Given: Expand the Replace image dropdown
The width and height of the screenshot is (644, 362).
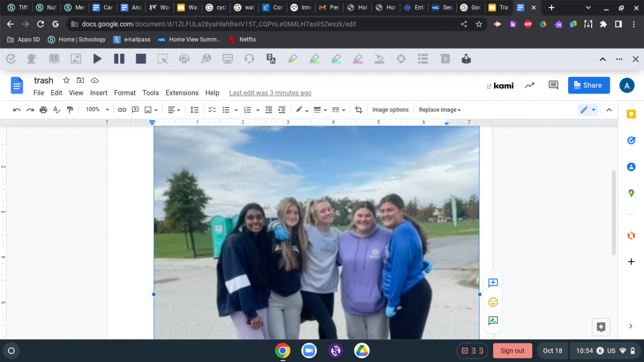Looking at the screenshot, I should click(x=440, y=110).
